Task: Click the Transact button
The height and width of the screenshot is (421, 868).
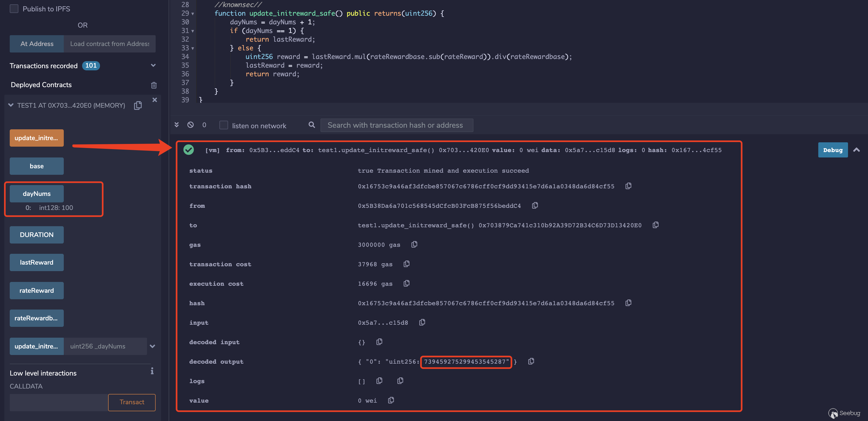Action: pos(132,402)
